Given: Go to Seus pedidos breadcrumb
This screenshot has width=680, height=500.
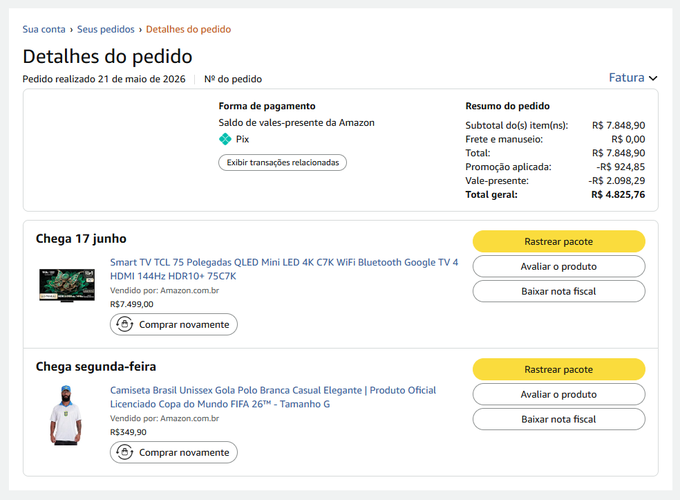Looking at the screenshot, I should pyautogui.click(x=106, y=29).
